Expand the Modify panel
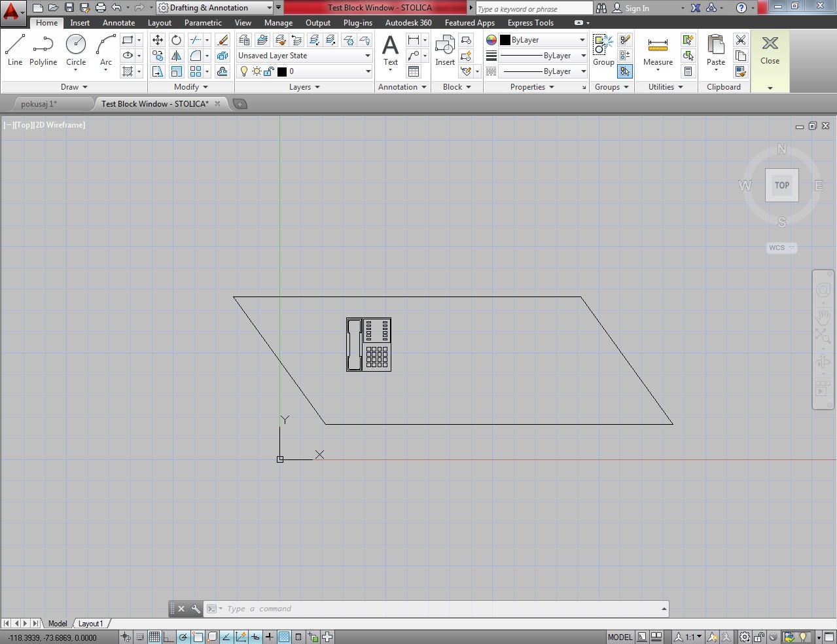Screen dimensions: 837x644 [191, 87]
